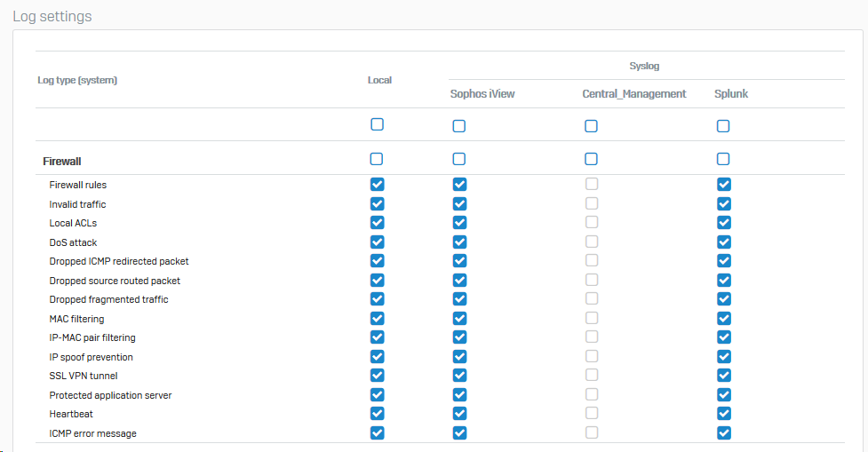Uncheck Splunk for MAC filtering
The width and height of the screenshot is (868, 452).
pos(723,319)
